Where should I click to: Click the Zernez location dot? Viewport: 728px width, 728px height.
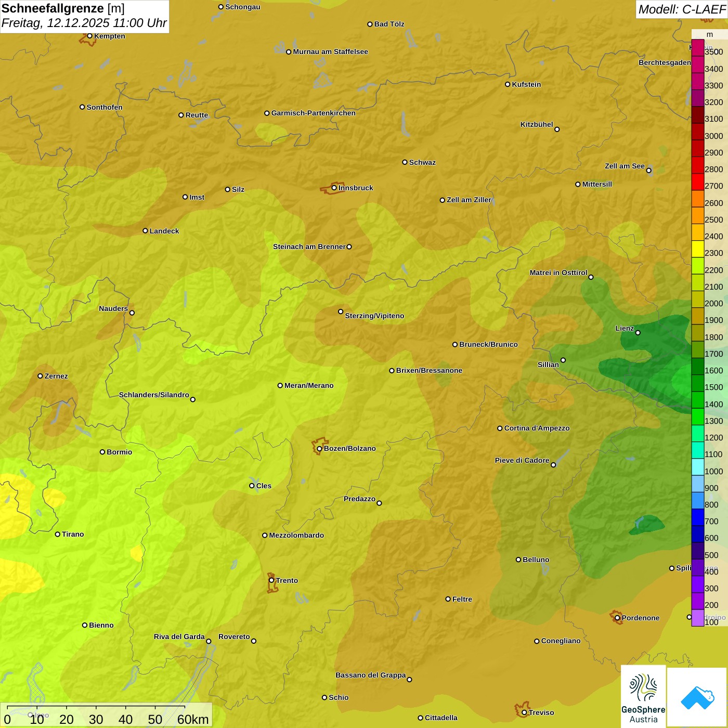[40, 376]
